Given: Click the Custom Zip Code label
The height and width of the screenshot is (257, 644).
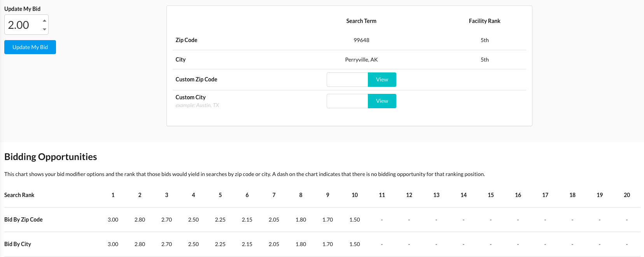Looking at the screenshot, I should coord(196,79).
